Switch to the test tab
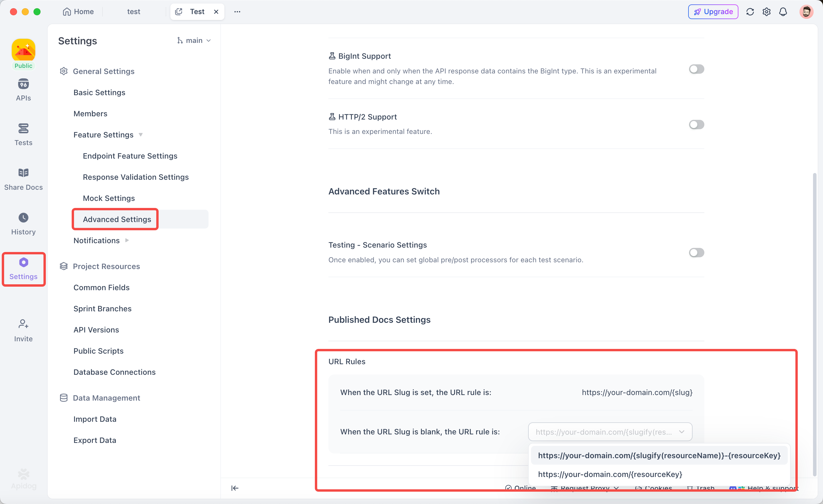 click(x=134, y=12)
